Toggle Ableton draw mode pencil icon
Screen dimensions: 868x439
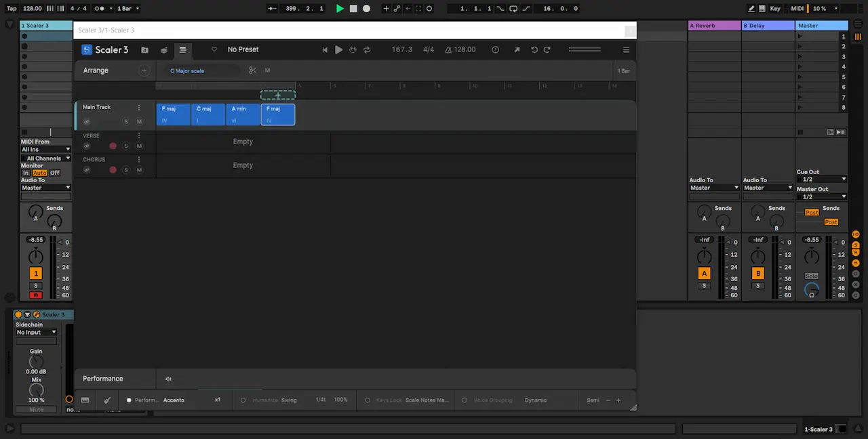pos(751,9)
